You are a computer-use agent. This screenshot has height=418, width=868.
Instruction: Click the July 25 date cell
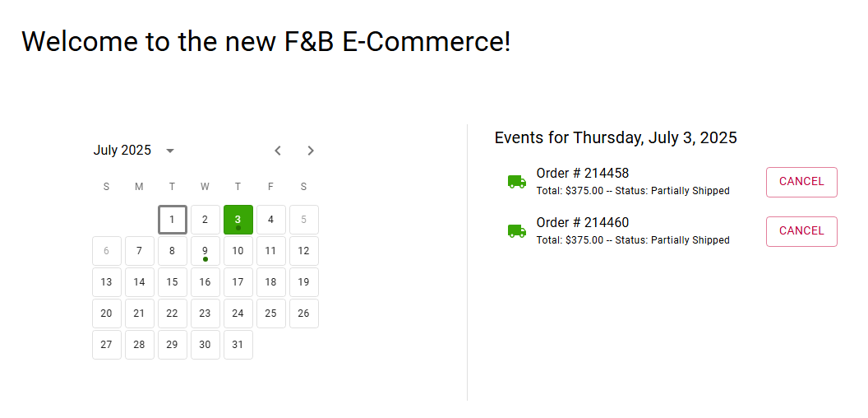tap(270, 313)
